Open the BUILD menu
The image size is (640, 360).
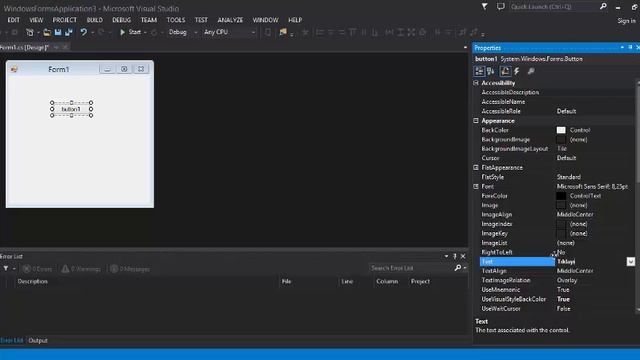95,20
